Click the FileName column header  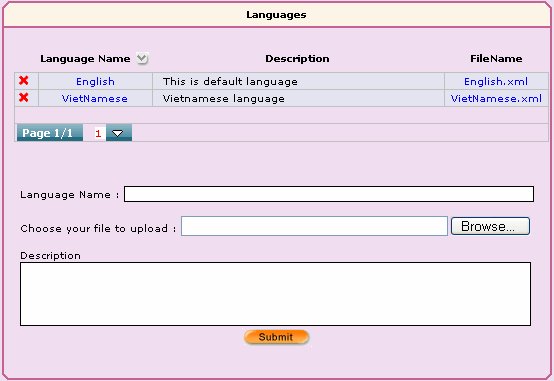496,59
